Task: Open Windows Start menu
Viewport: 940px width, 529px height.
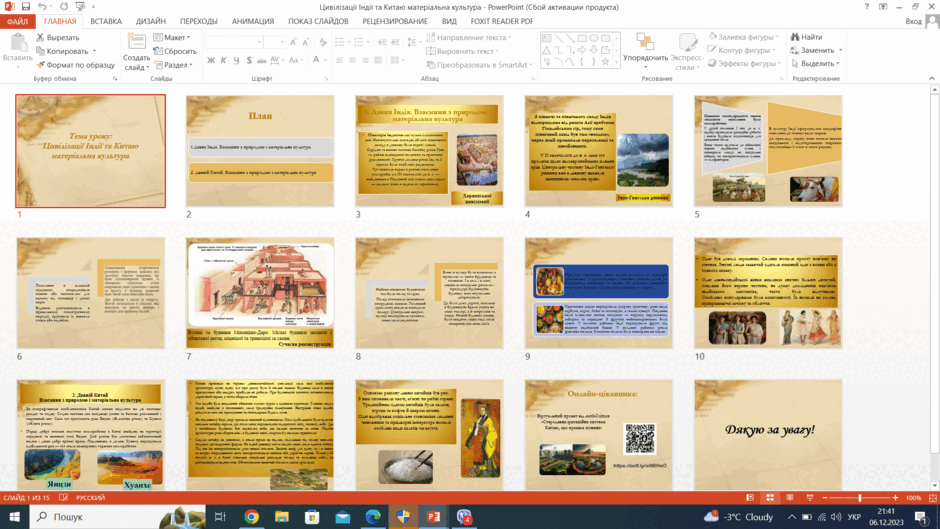Action: click(14, 516)
